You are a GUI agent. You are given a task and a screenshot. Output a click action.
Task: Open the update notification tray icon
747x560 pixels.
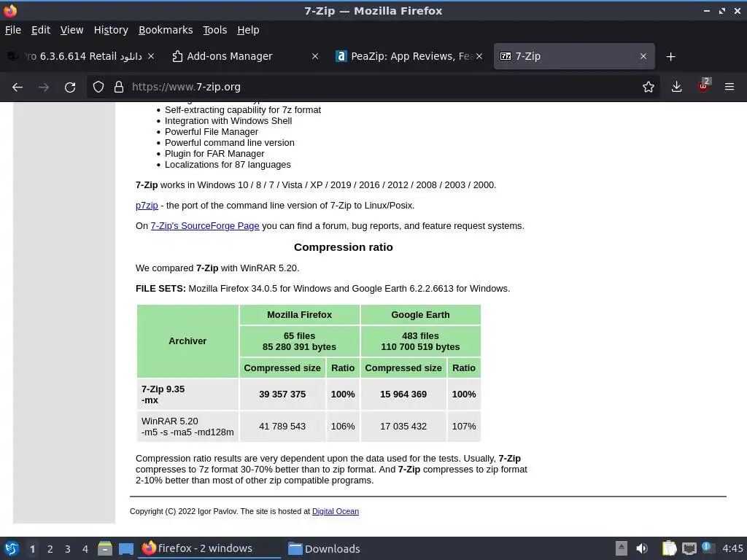(708, 548)
